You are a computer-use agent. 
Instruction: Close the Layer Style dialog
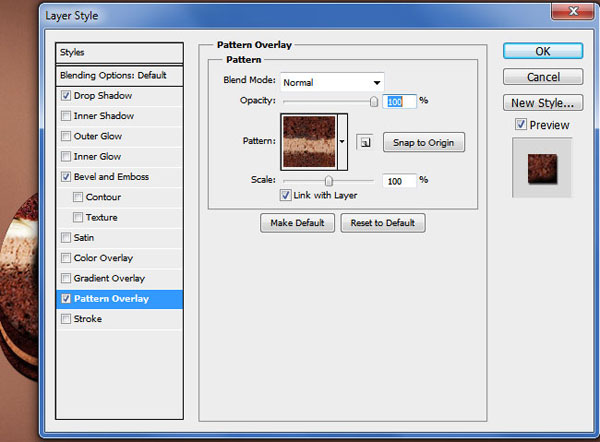pos(573,11)
